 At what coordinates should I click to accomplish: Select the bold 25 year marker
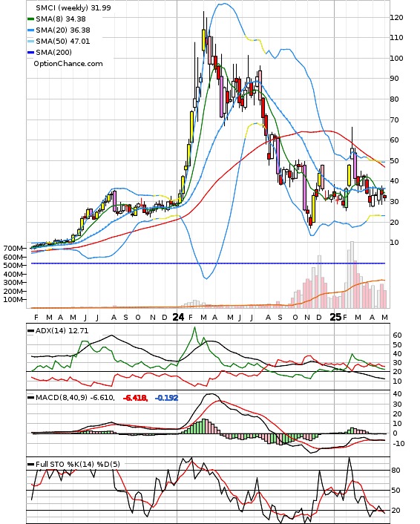335,317
